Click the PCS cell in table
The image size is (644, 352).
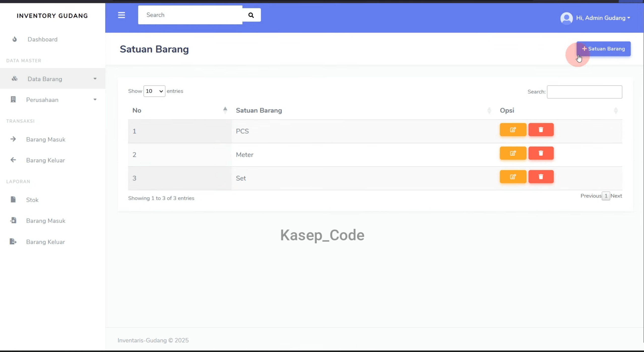pyautogui.click(x=364, y=131)
